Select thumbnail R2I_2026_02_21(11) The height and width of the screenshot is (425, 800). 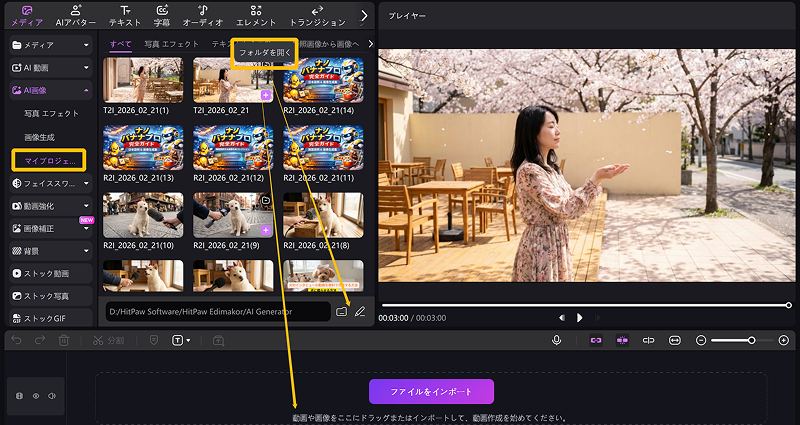323,147
